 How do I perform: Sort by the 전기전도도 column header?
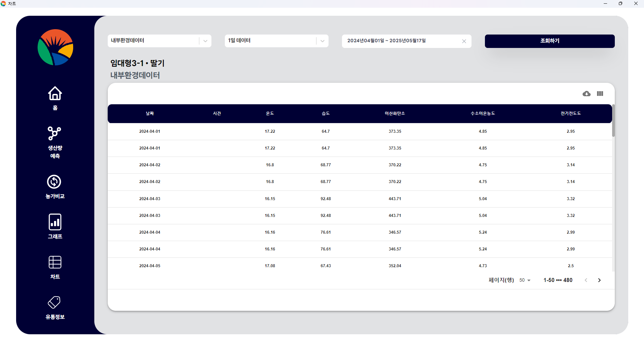click(571, 114)
